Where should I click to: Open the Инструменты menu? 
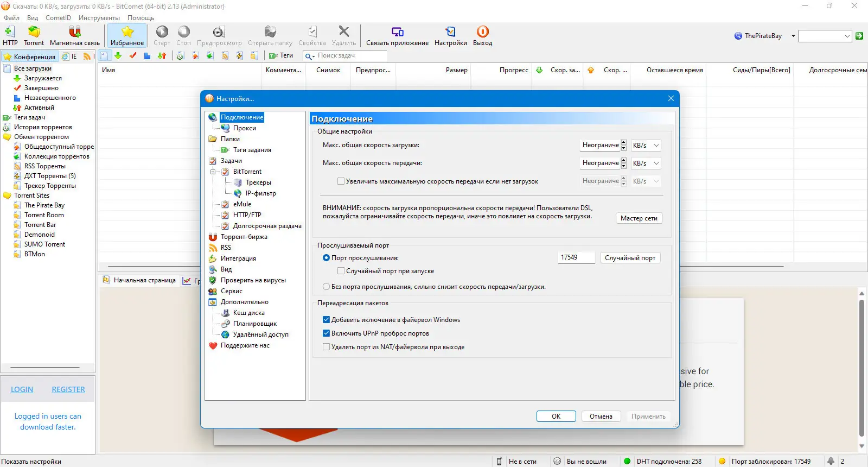99,18
